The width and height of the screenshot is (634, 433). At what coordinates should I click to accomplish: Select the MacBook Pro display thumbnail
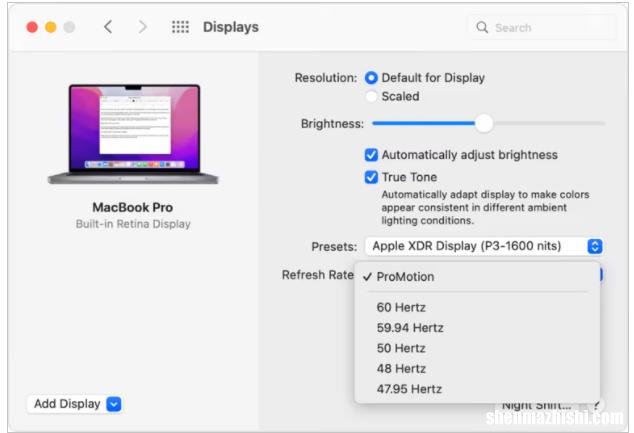(x=133, y=134)
